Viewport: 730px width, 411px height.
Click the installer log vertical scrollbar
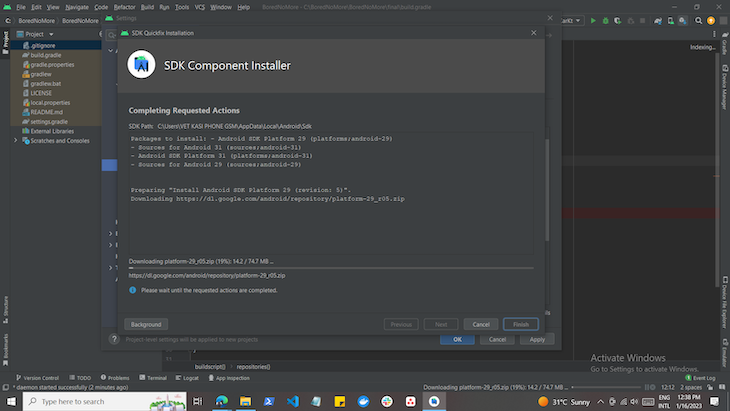pyautogui.click(x=547, y=190)
